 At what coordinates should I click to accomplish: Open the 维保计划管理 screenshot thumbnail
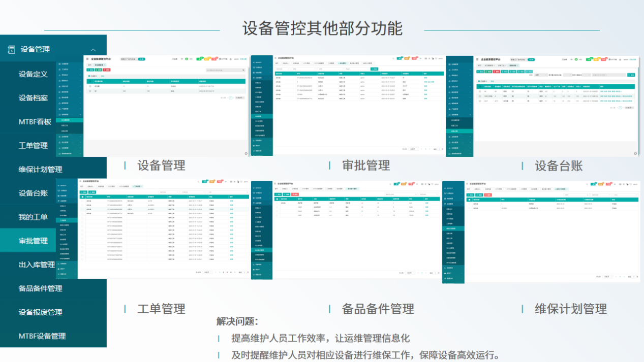[x=541, y=231]
